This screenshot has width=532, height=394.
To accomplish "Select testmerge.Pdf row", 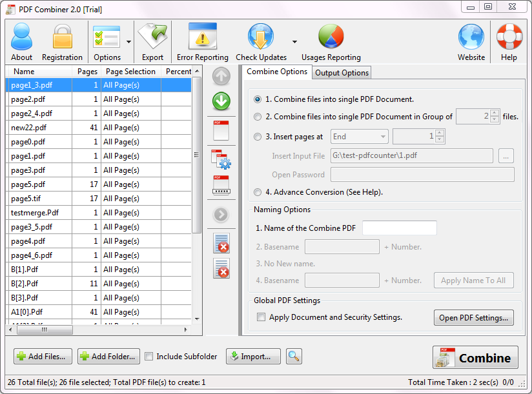I will pyautogui.click(x=98, y=213).
